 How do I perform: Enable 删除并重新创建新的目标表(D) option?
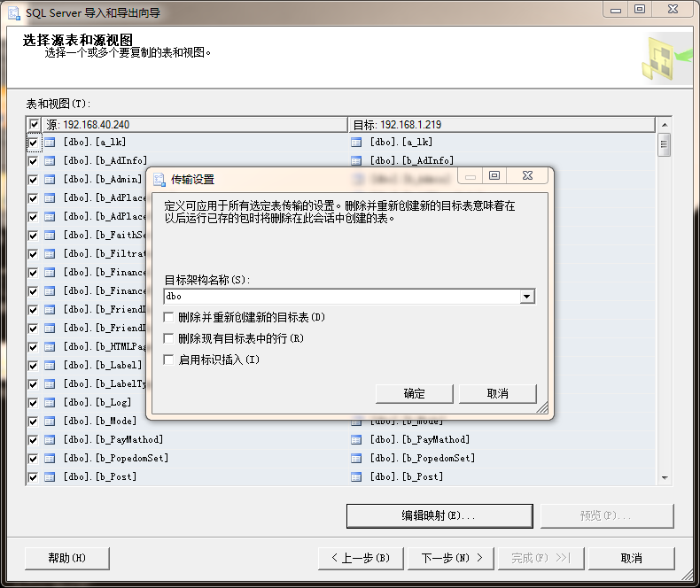coord(168,317)
